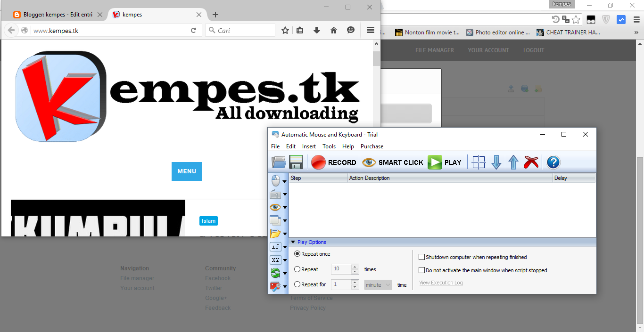644x332 pixels.
Task: Reload the page in Firefox
Action: pos(193,31)
